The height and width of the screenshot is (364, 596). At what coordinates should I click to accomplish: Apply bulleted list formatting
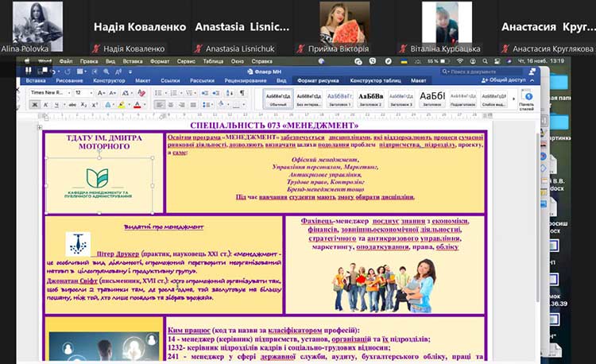click(x=159, y=92)
